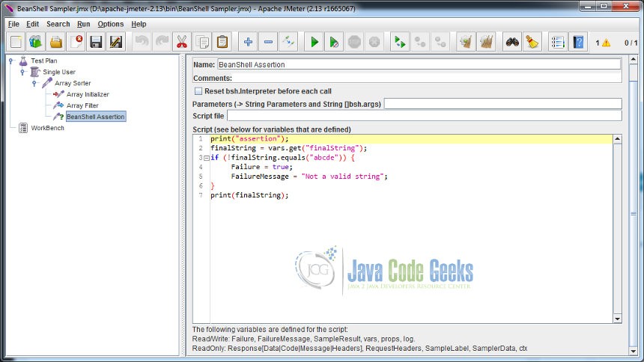
Task: Click script editor scroll up arrow
Action: 617,139
